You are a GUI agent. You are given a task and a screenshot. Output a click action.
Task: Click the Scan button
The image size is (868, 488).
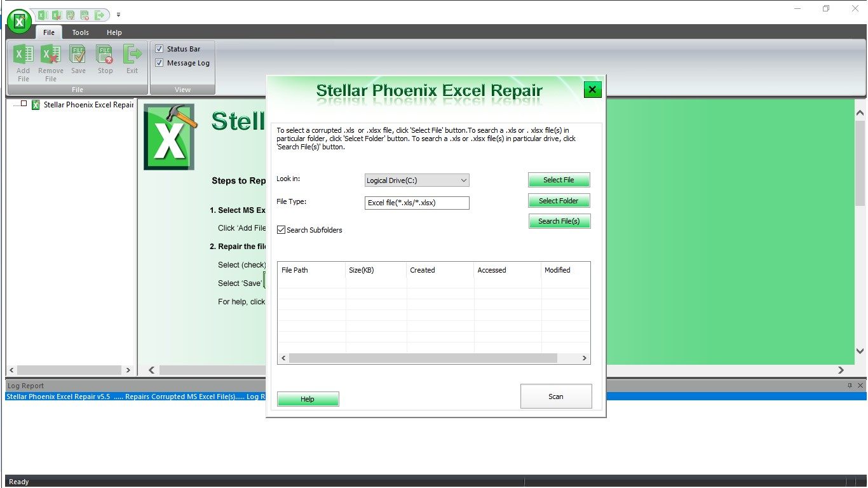pos(556,396)
